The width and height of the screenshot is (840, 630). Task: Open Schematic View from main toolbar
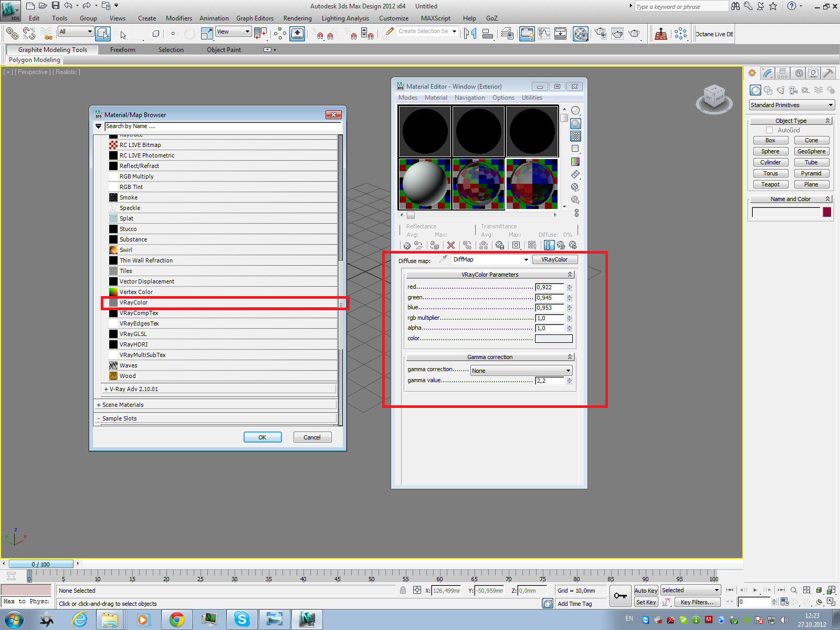[x=561, y=34]
